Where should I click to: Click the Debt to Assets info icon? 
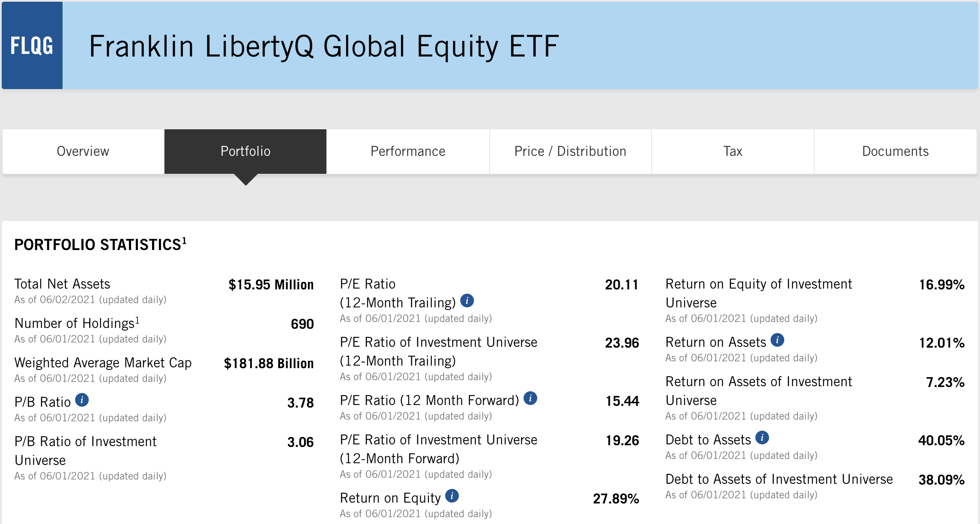coord(762,438)
